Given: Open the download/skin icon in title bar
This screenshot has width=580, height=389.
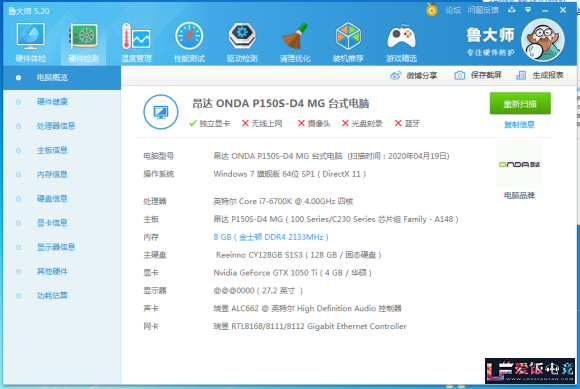Looking at the screenshot, I should tap(512, 10).
